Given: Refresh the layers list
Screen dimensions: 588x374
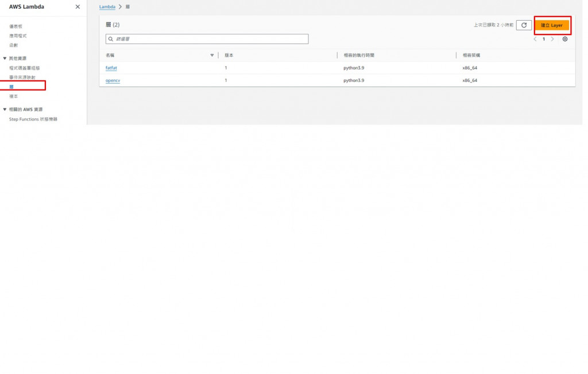Looking at the screenshot, I should [x=524, y=25].
